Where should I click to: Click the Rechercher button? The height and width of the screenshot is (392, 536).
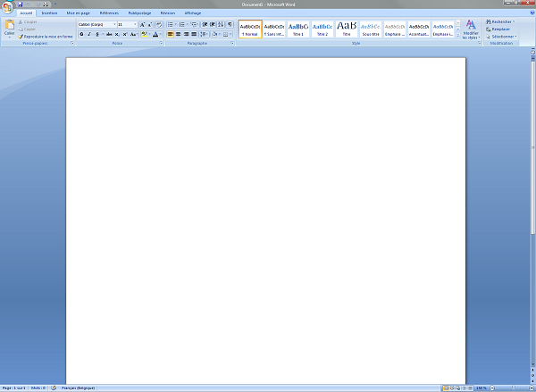tap(501, 21)
